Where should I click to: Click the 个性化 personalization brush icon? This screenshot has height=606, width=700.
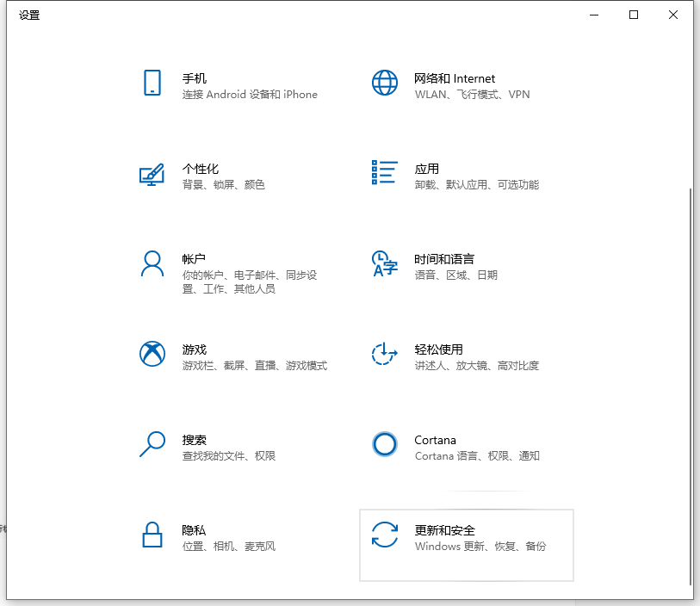click(152, 174)
